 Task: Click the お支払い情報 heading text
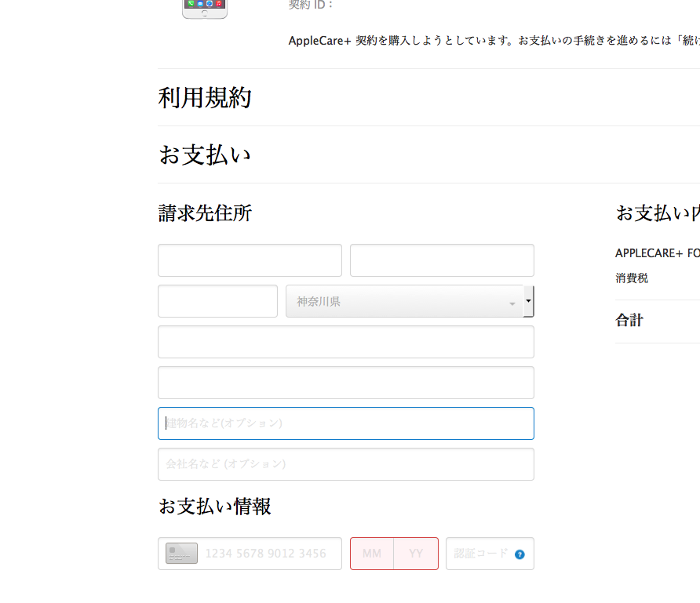click(x=215, y=507)
